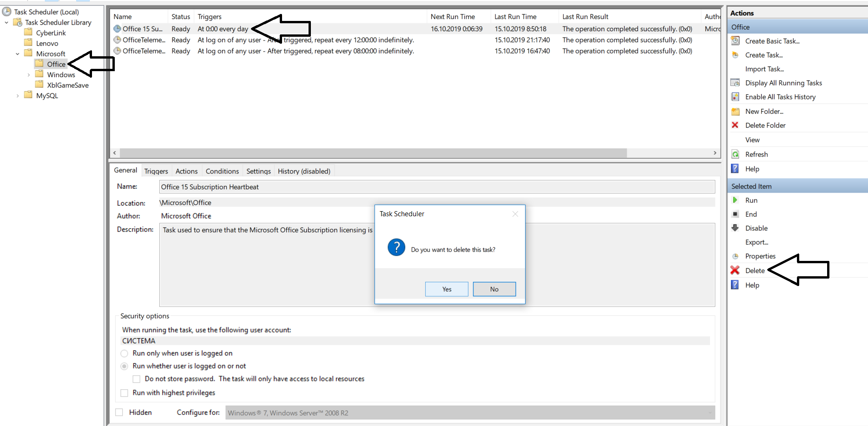
Task: Run the selected task using the green icon
Action: 736,200
